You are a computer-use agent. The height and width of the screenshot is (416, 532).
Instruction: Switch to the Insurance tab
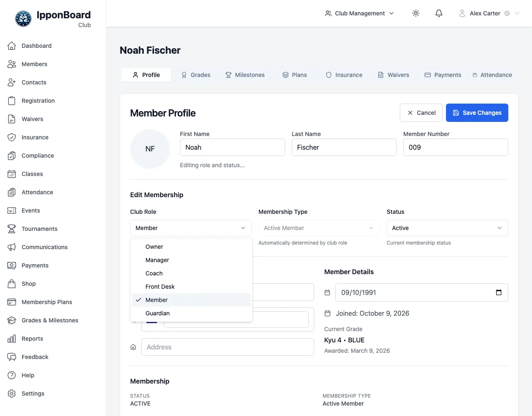(x=344, y=75)
